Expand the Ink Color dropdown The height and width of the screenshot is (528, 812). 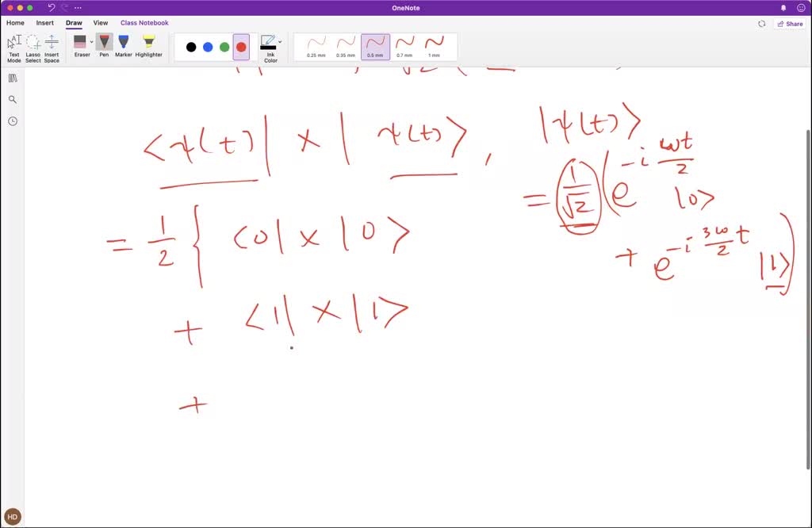279,41
